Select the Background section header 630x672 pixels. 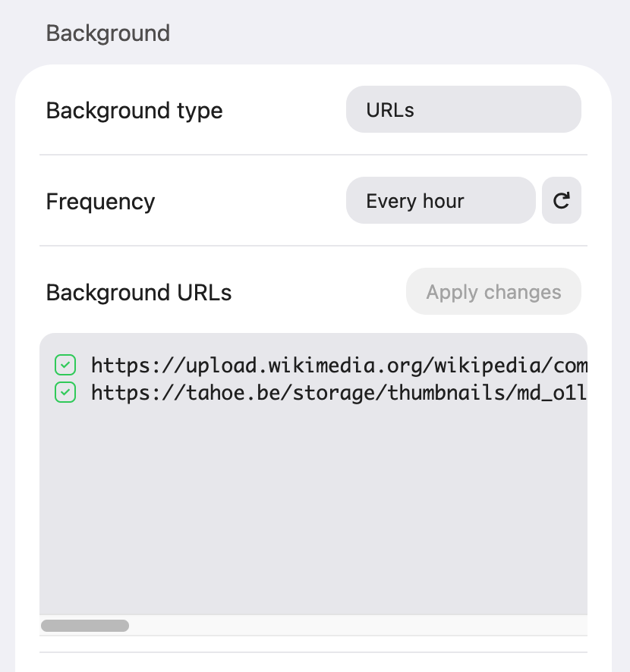tap(107, 33)
